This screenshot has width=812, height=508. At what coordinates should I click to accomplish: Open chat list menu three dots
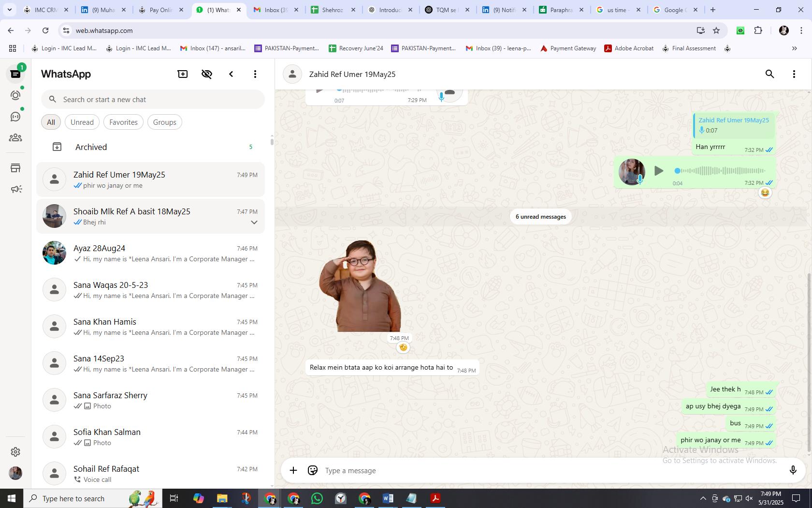(x=255, y=74)
